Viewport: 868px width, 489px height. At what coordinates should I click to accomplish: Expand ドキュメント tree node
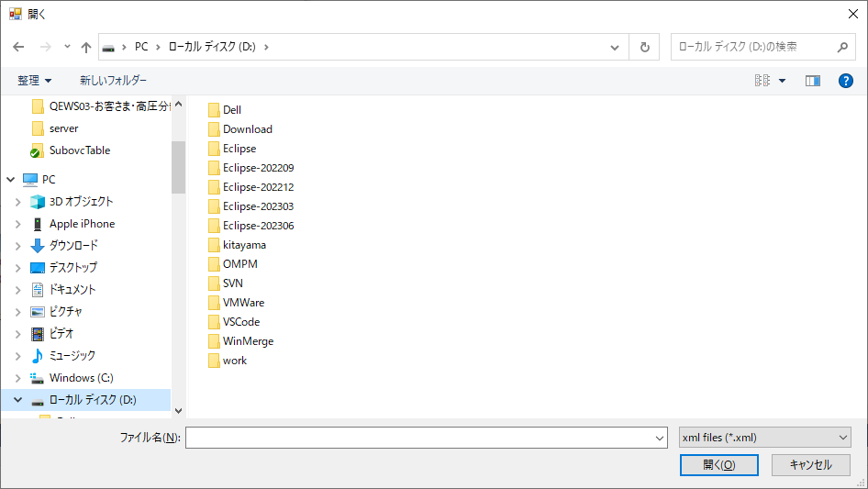tap(17, 290)
